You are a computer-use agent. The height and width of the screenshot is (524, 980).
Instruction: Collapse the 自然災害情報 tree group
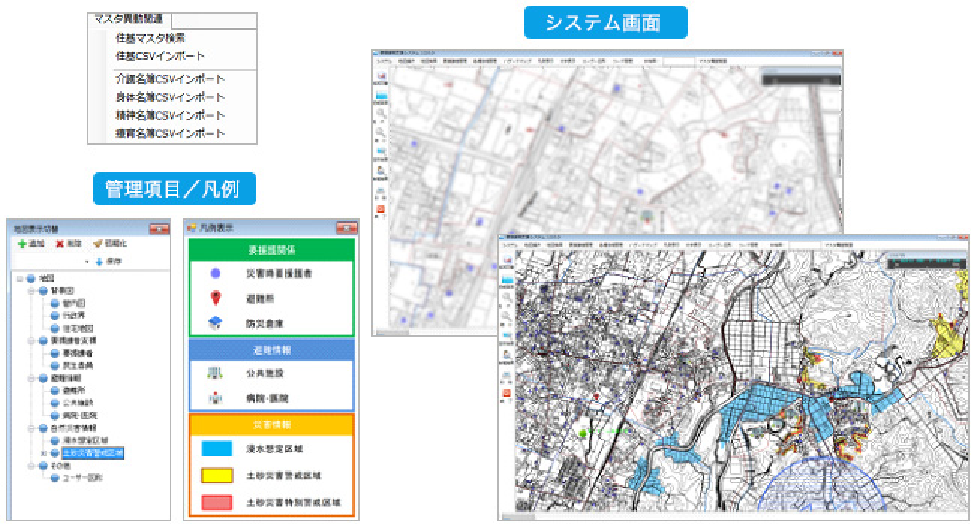[x=31, y=428]
